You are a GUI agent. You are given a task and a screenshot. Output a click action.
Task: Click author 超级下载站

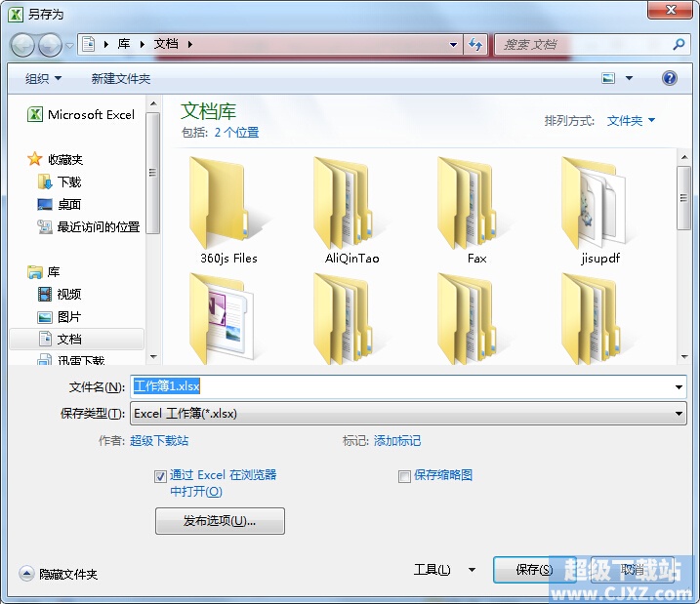pyautogui.click(x=159, y=441)
